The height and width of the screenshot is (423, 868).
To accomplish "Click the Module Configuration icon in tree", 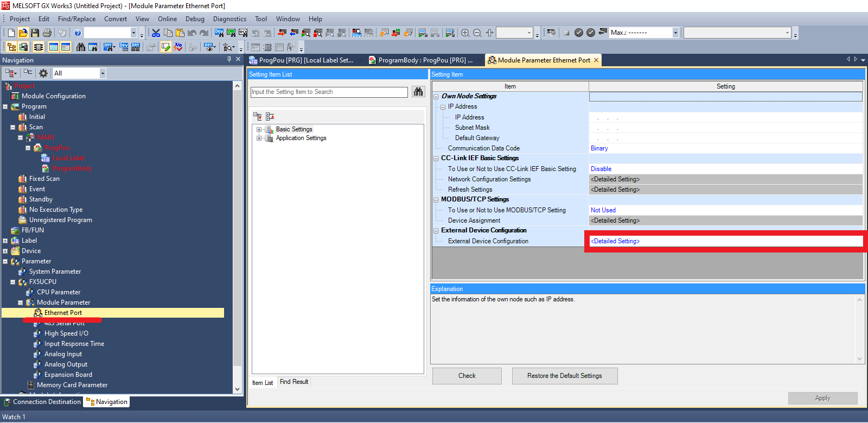I will 15,96.
